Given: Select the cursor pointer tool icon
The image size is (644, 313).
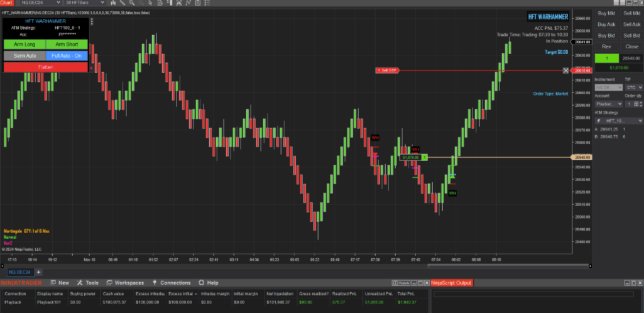Looking at the screenshot, I should coord(150,3).
